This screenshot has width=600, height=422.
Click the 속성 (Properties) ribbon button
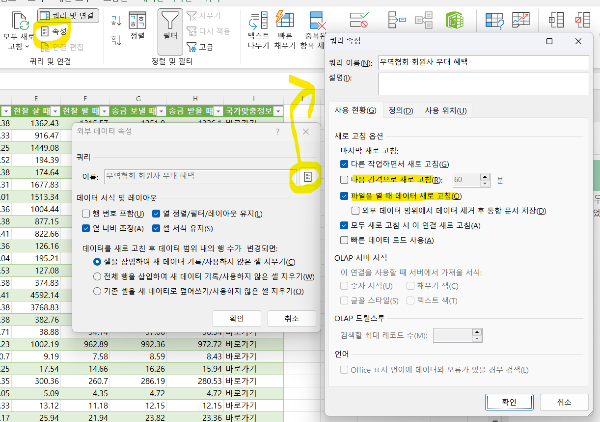[54, 31]
